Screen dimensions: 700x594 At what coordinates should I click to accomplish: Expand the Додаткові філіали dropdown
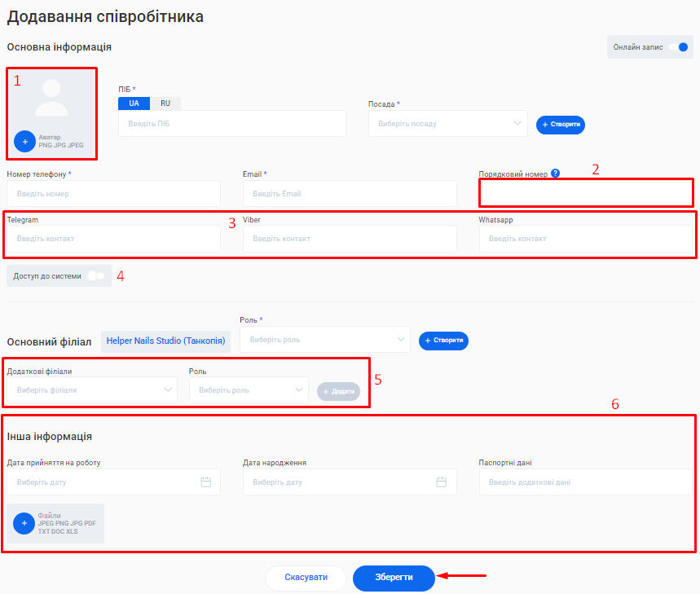click(x=91, y=390)
